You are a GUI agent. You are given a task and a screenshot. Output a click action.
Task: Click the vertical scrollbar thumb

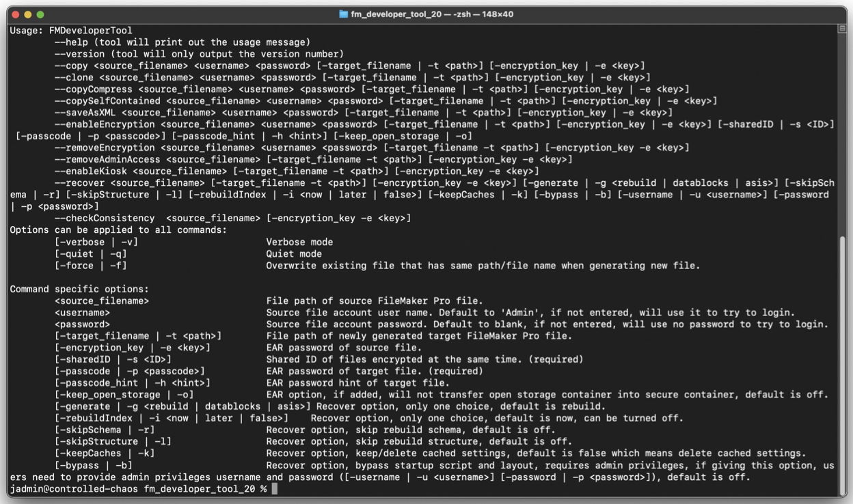pos(841,362)
